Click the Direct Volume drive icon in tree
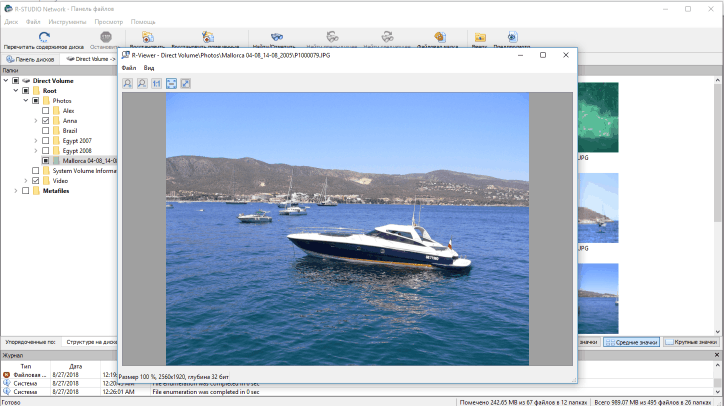724x406 pixels. pyautogui.click(x=26, y=81)
